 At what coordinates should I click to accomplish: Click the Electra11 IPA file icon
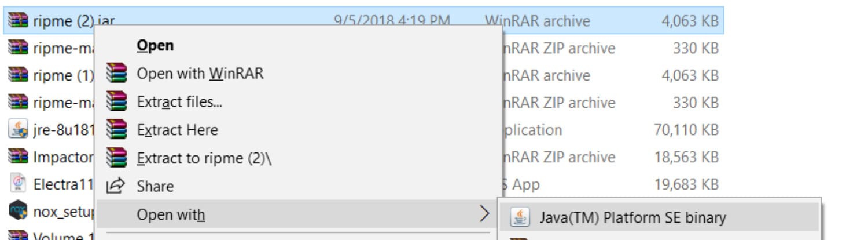click(x=18, y=184)
